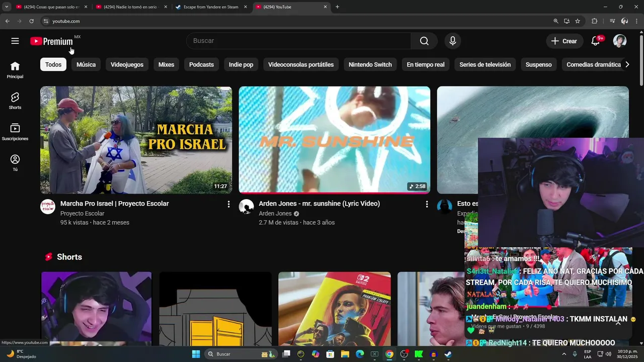Click the Chrome address bar URL
Viewport: 644px width, 362px height.
(x=66, y=21)
